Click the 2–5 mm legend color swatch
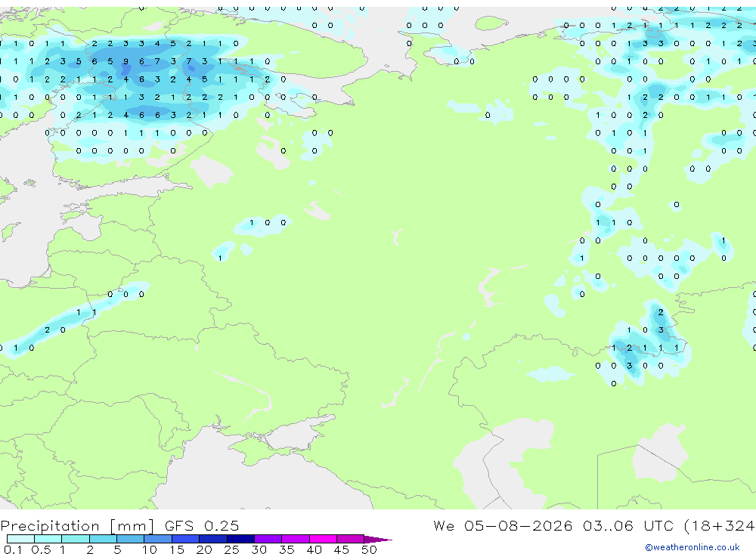 (x=103, y=539)
